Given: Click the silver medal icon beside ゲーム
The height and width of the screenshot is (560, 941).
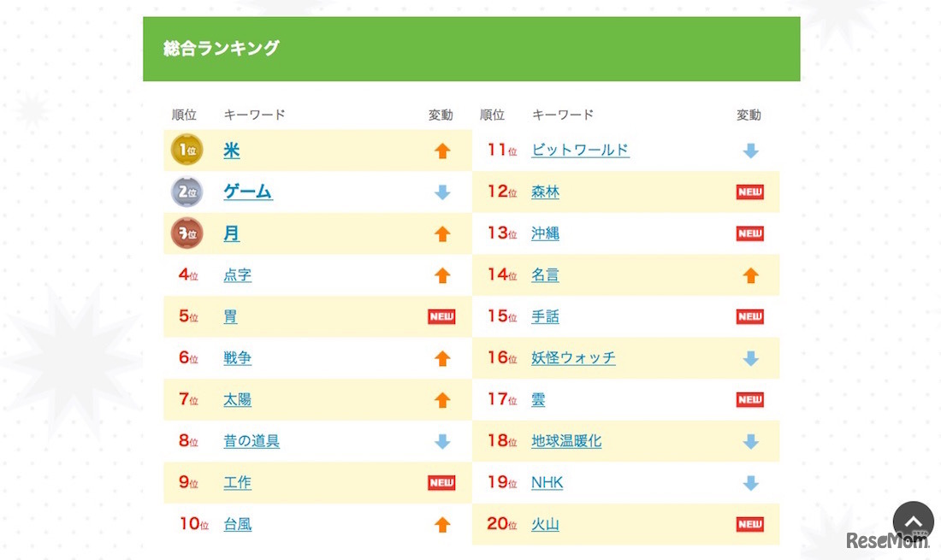Looking at the screenshot, I should [186, 192].
